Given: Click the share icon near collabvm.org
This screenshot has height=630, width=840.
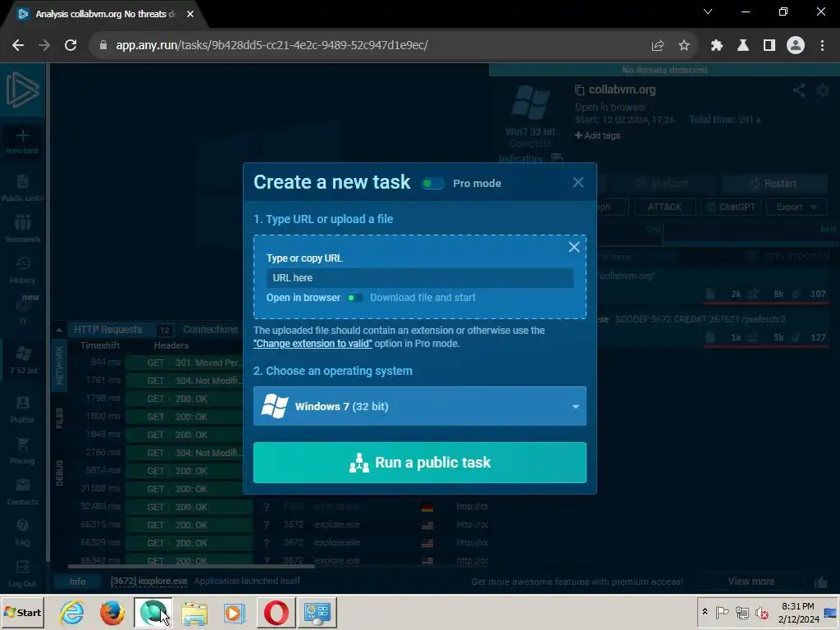Looking at the screenshot, I should [x=799, y=90].
